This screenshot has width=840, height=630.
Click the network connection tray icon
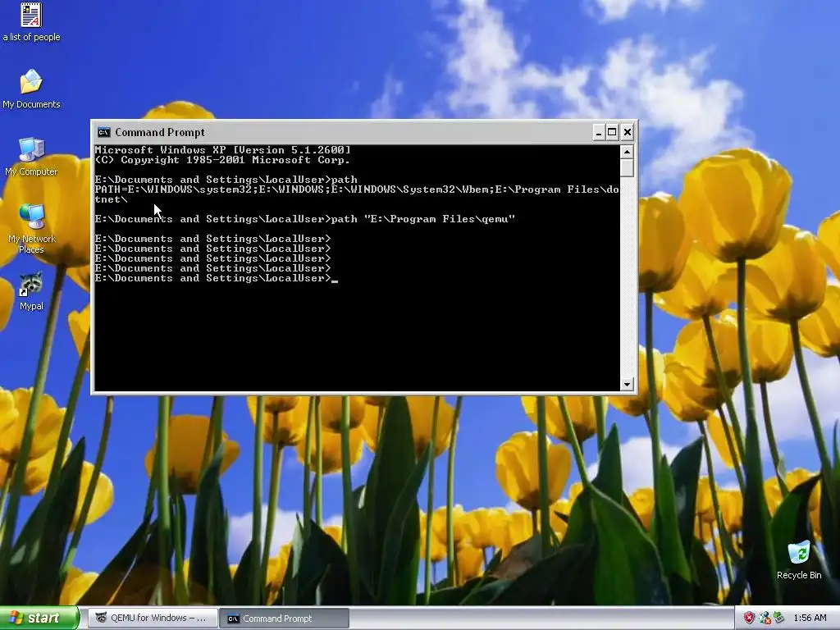click(764, 619)
